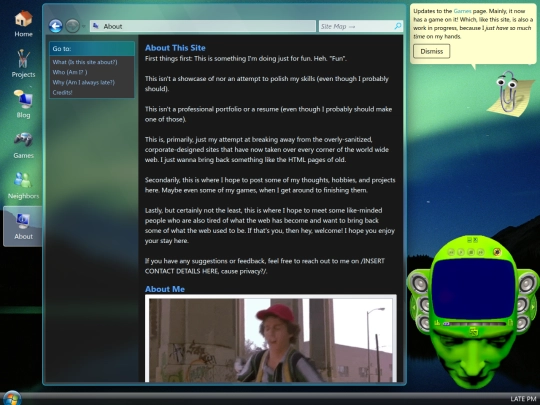This screenshot has width=540, height=405.
Task: Jump to 'Why (Am I always late?)'
Action: (84, 82)
